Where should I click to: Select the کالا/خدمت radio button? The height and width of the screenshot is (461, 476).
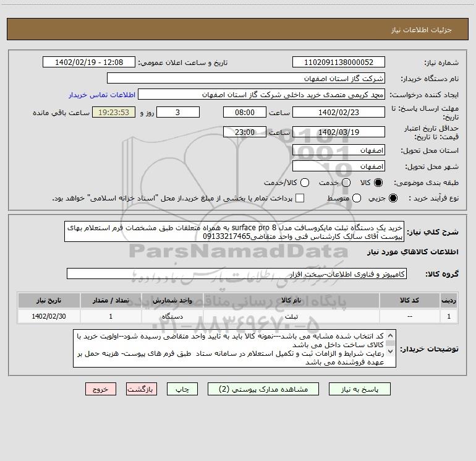click(305, 183)
